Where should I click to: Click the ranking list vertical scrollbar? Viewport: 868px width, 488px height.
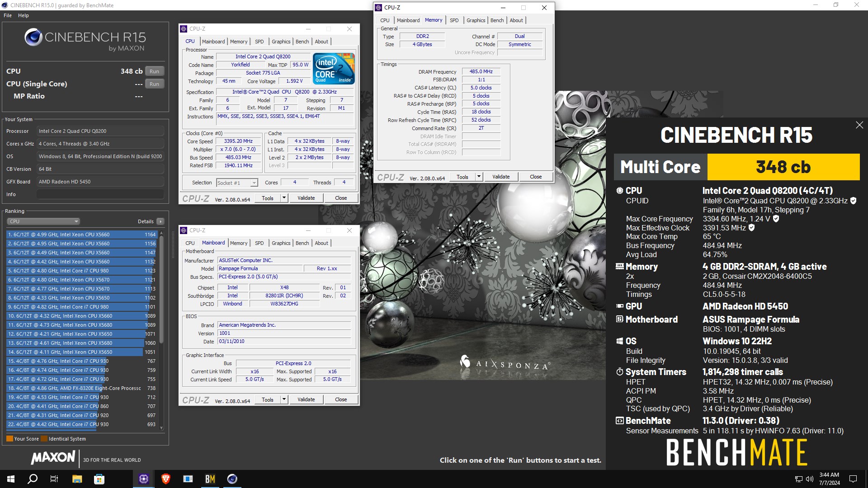161,289
